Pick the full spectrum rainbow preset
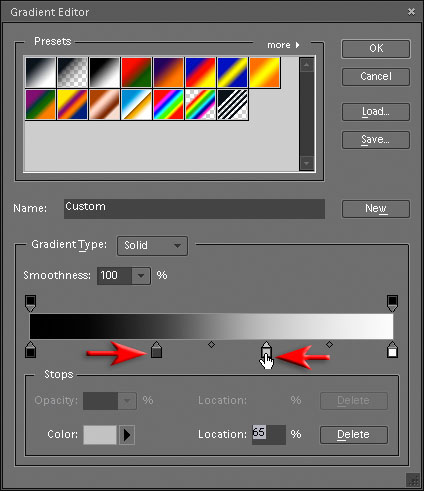This screenshot has width=424, height=491. coord(168,104)
